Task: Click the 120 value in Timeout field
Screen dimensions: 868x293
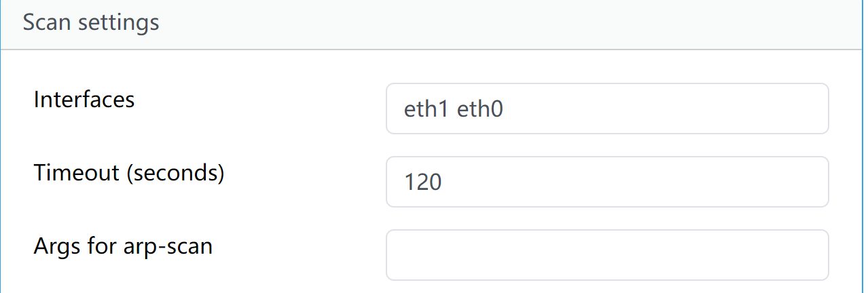Action: pos(422,182)
